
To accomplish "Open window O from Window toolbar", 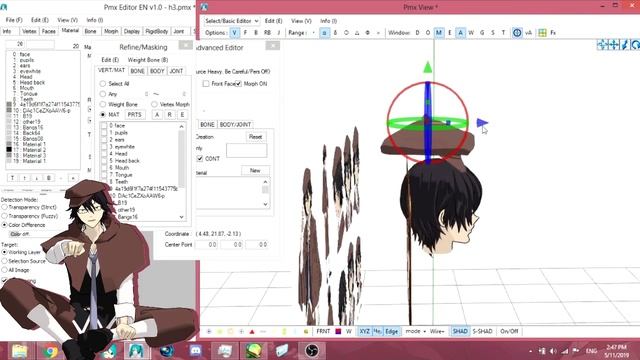I will pyautogui.click(x=428, y=33).
